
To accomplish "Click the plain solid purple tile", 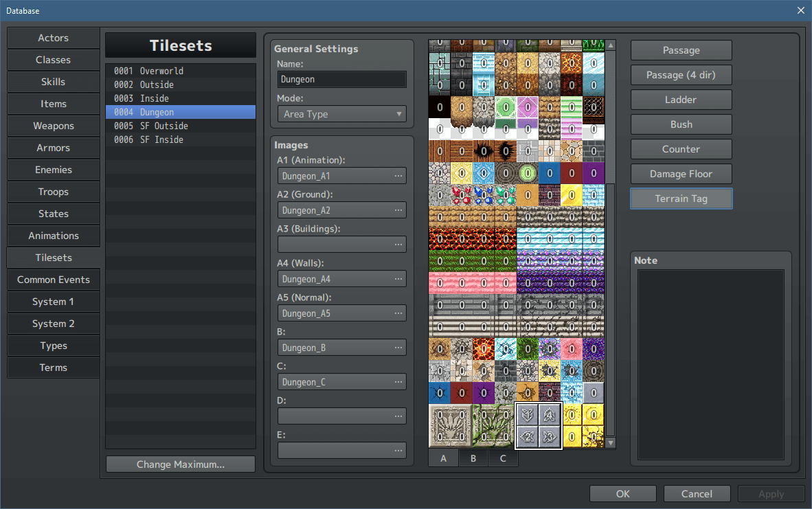I will point(594,173).
